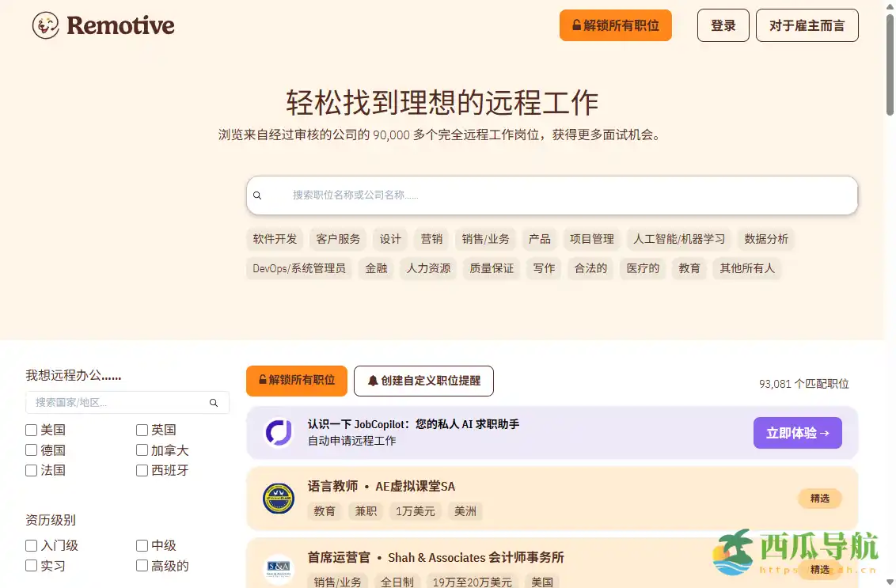
Task: Click the AE虚拟课堂 company logo
Action: (x=278, y=499)
